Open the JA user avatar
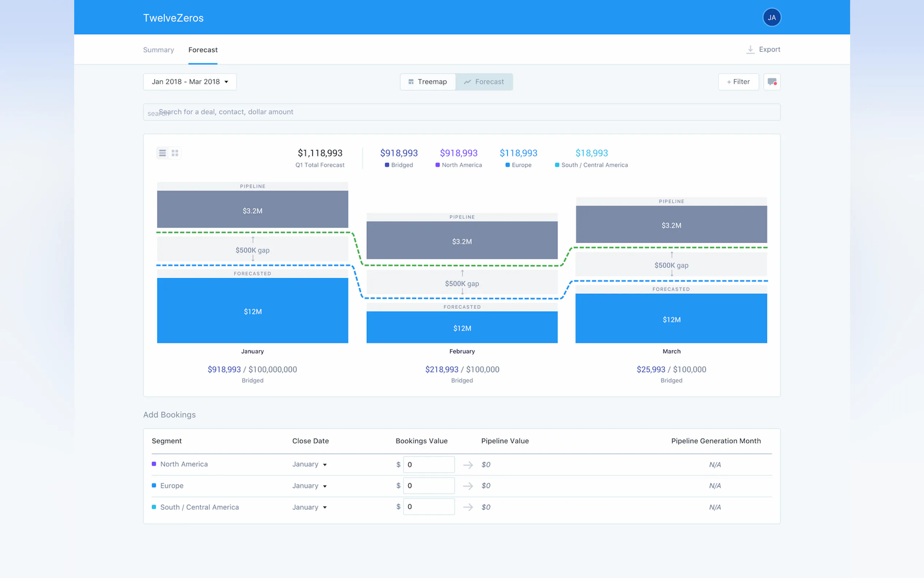 click(x=772, y=17)
